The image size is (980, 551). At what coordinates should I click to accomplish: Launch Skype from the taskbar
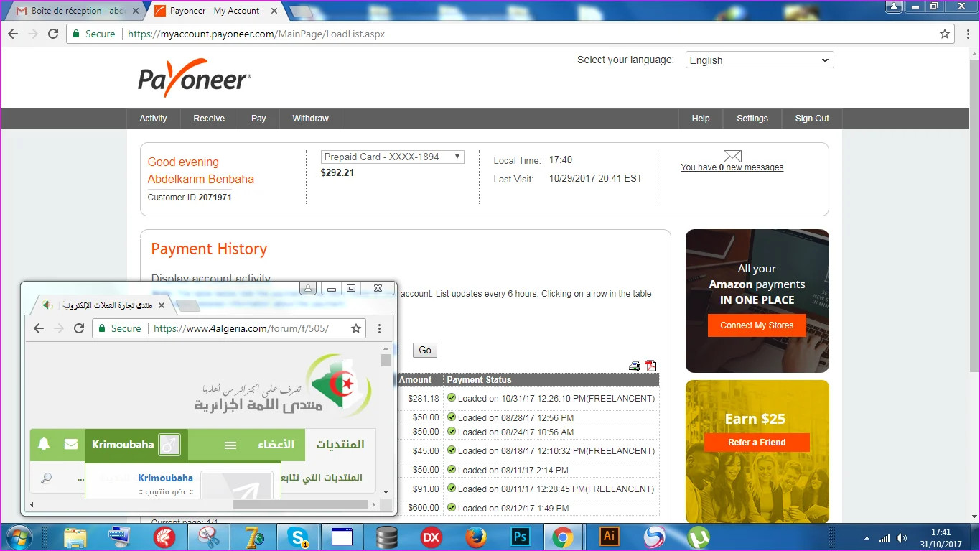(x=297, y=537)
